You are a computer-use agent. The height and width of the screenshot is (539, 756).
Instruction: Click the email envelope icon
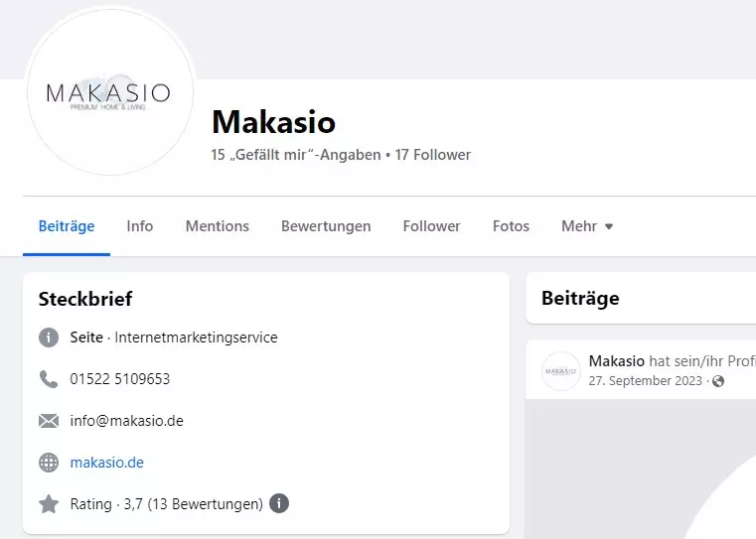49,421
